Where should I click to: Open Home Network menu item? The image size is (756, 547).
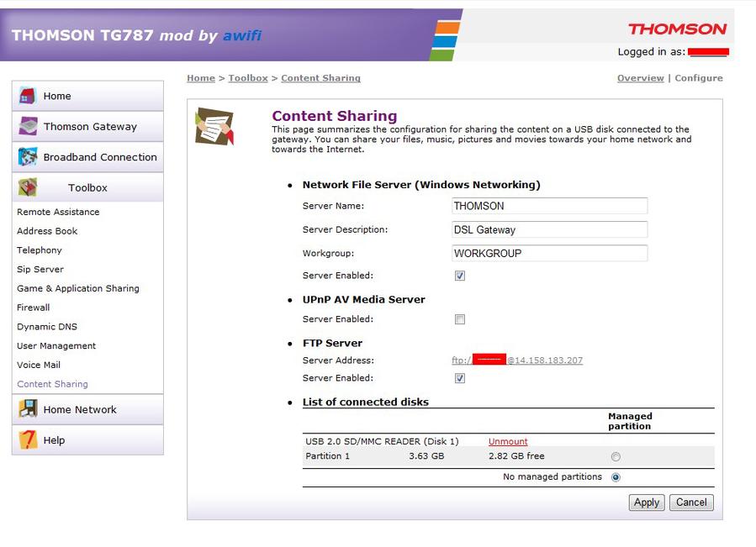pos(87,409)
